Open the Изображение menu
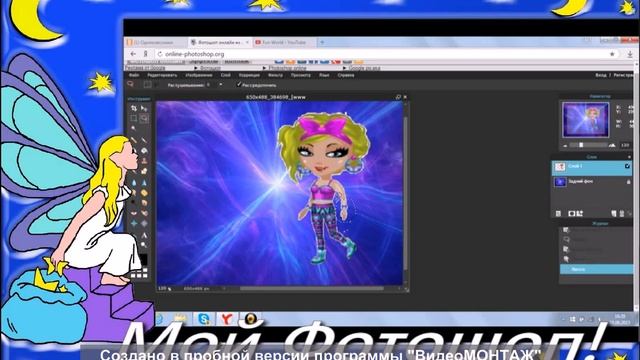This screenshot has height=360, width=640. pyautogui.click(x=199, y=76)
